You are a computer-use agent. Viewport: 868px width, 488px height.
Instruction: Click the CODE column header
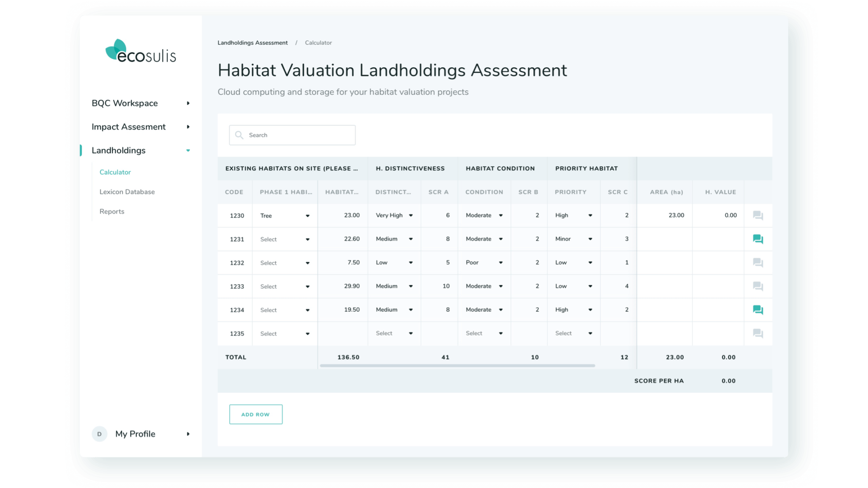click(234, 192)
